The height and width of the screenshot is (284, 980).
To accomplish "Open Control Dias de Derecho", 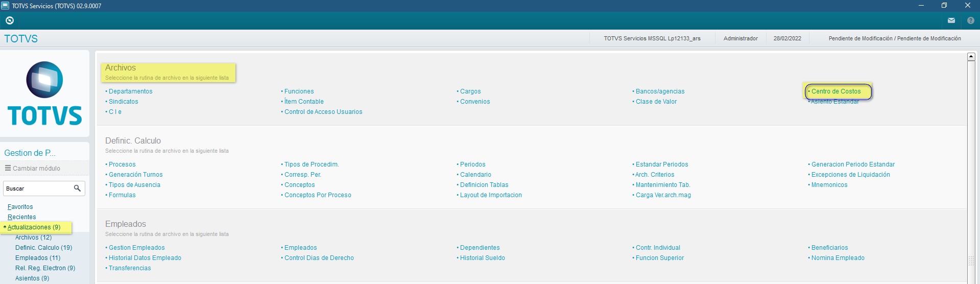I will click(319, 258).
